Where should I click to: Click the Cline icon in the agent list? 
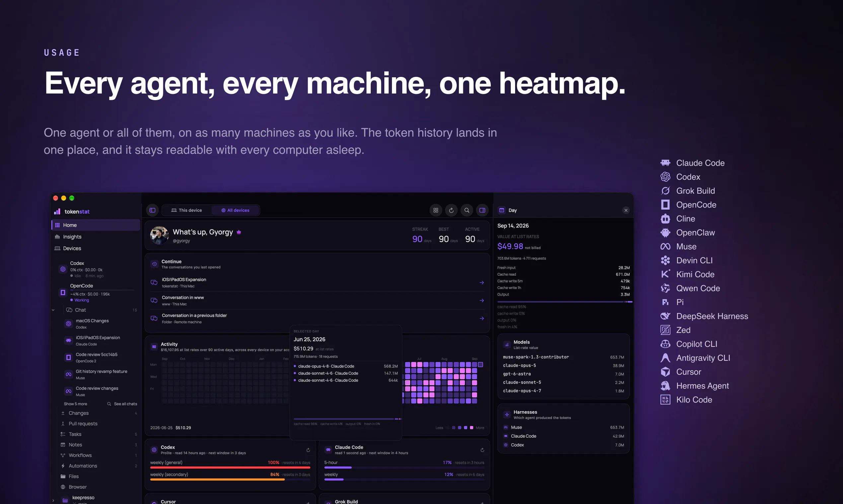click(x=665, y=219)
